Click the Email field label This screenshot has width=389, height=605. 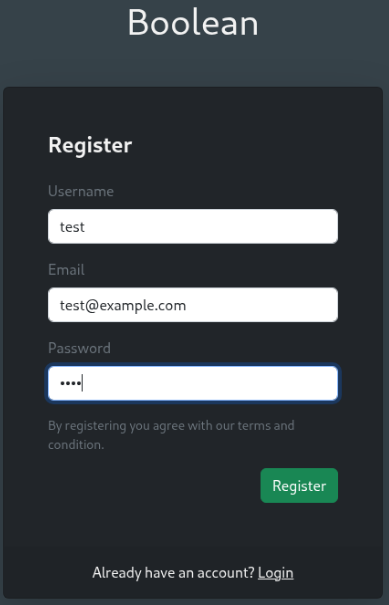66,270
